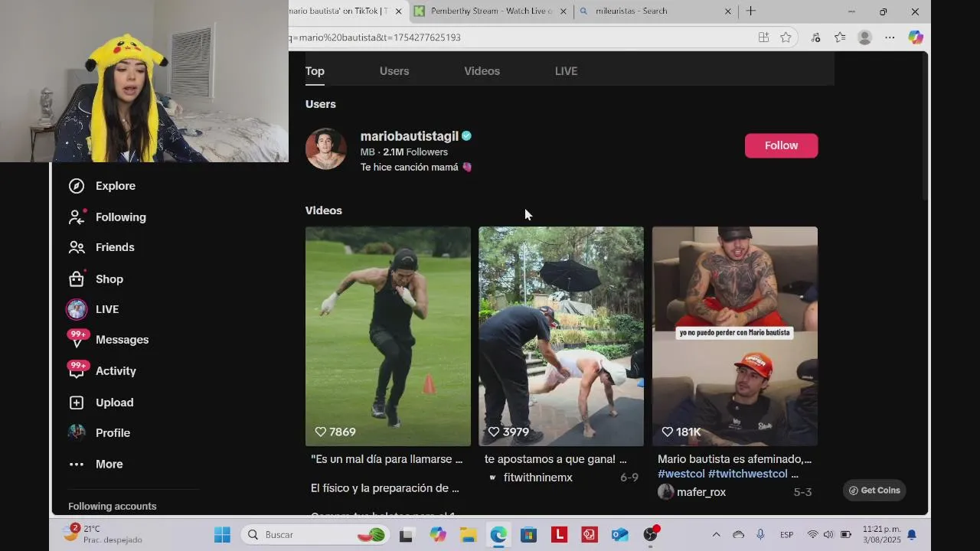Image resolution: width=980 pixels, height=551 pixels.
Task: Show hidden system tray icons
Action: 716,535
